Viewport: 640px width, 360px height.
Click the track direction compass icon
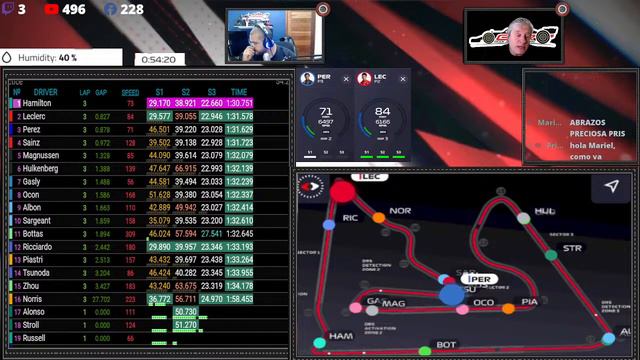[311, 187]
